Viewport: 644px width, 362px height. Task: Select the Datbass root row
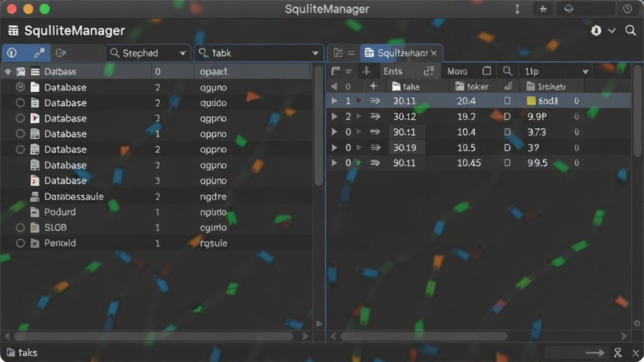(156, 72)
